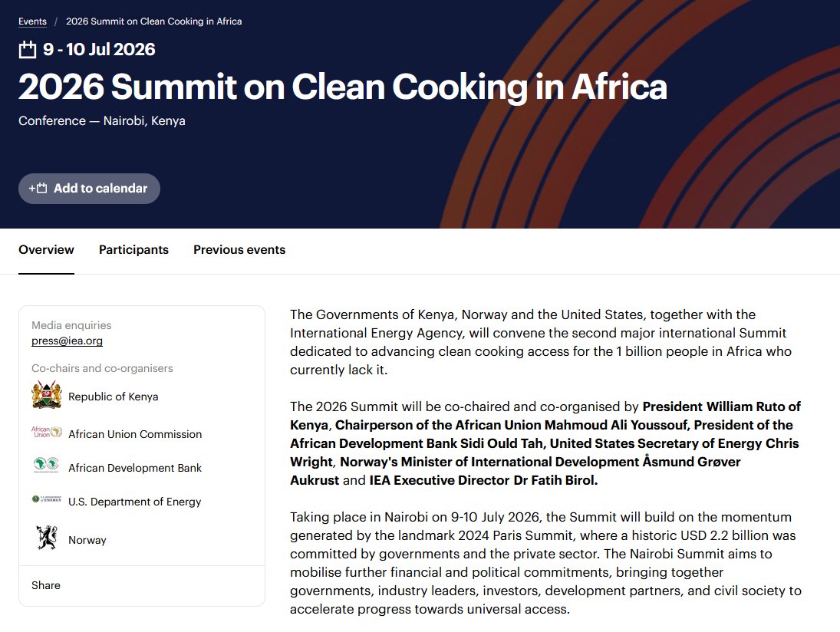This screenshot has height=632, width=840.
Task: Click the plus-calendar icon in Add to calendar
Action: click(38, 188)
